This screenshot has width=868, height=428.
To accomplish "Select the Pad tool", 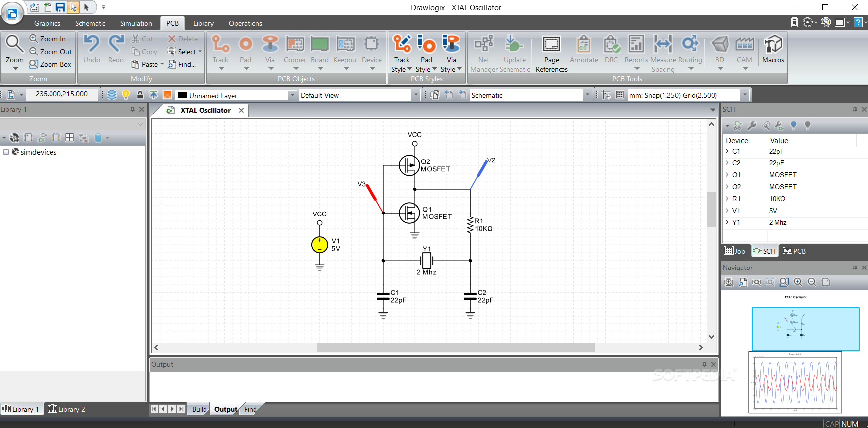I will click(x=246, y=52).
